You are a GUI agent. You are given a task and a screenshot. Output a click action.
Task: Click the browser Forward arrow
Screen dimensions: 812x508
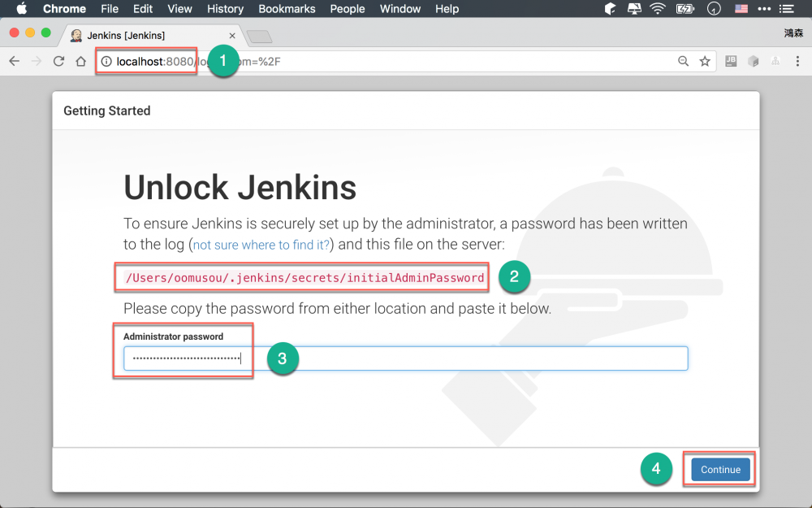tap(37, 61)
